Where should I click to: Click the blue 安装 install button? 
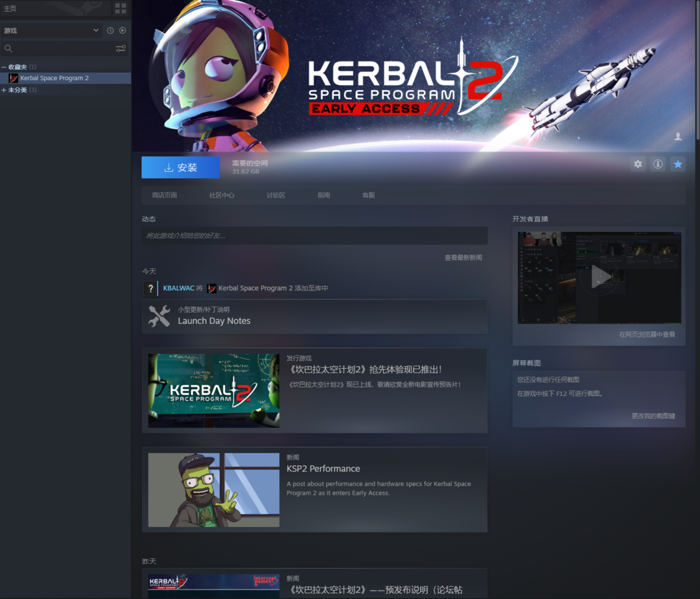[181, 167]
